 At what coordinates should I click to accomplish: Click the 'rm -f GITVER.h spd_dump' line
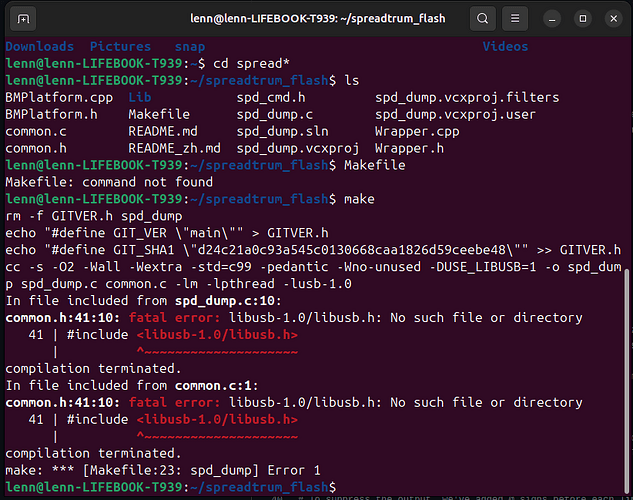(94, 216)
